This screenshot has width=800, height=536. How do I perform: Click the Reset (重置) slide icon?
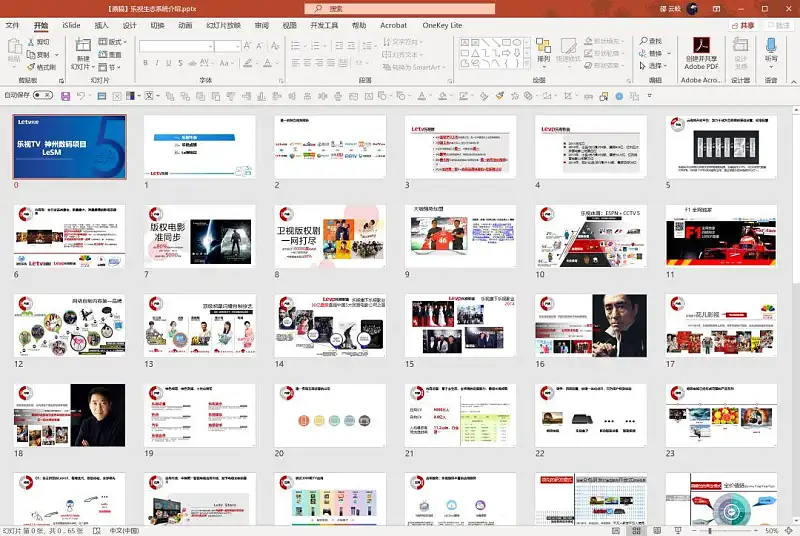point(103,54)
